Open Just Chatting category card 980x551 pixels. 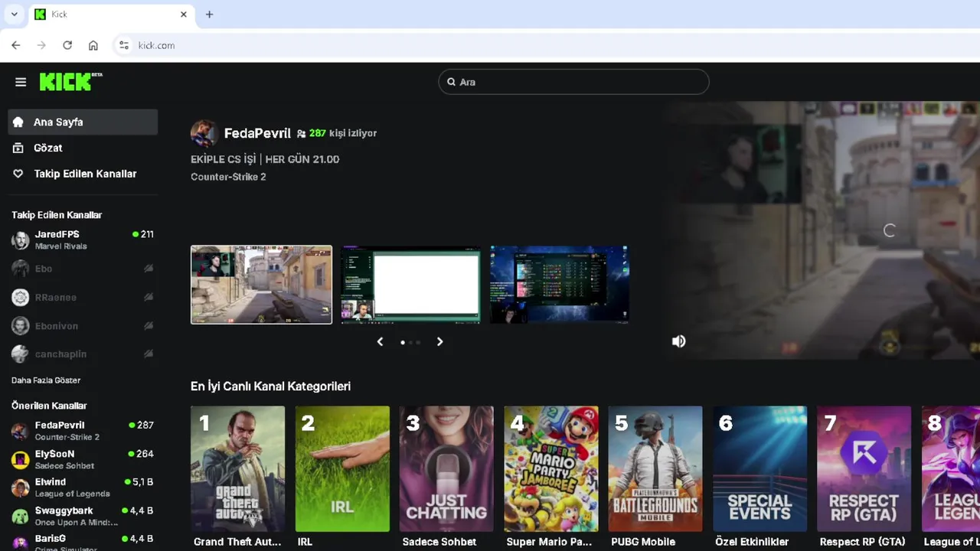click(x=446, y=468)
